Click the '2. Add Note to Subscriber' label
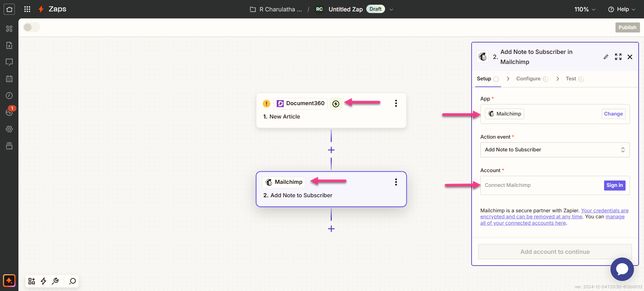The height and width of the screenshot is (291, 644). pos(298,195)
